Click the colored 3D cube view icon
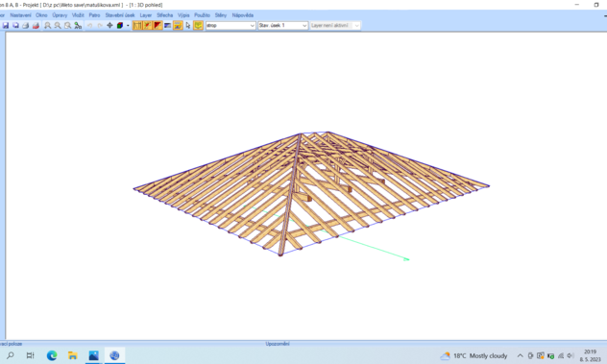The width and height of the screenshot is (607, 364). coord(120,26)
